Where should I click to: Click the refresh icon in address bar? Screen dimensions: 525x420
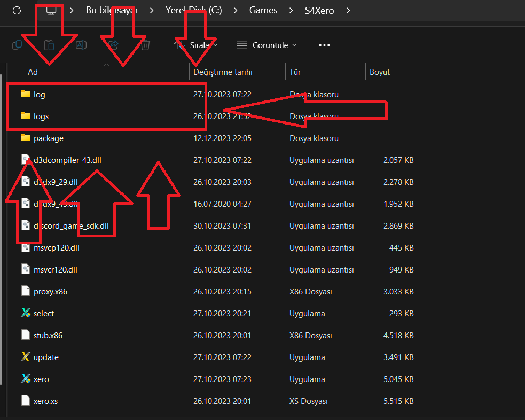[17, 10]
